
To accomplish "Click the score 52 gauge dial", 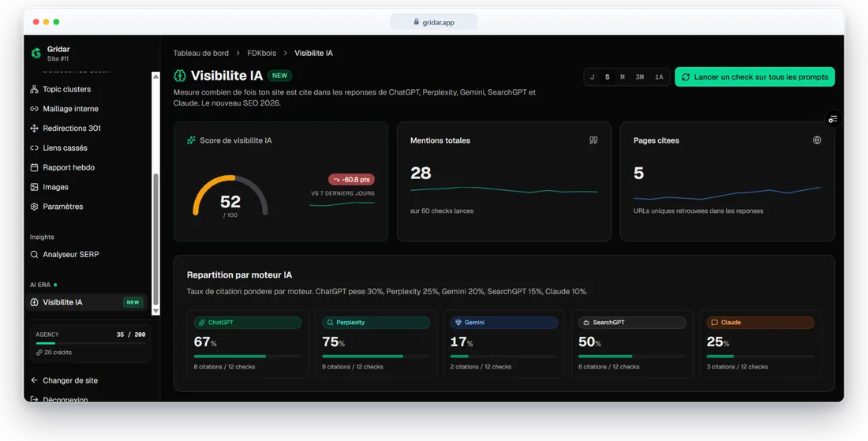I will 230,196.
